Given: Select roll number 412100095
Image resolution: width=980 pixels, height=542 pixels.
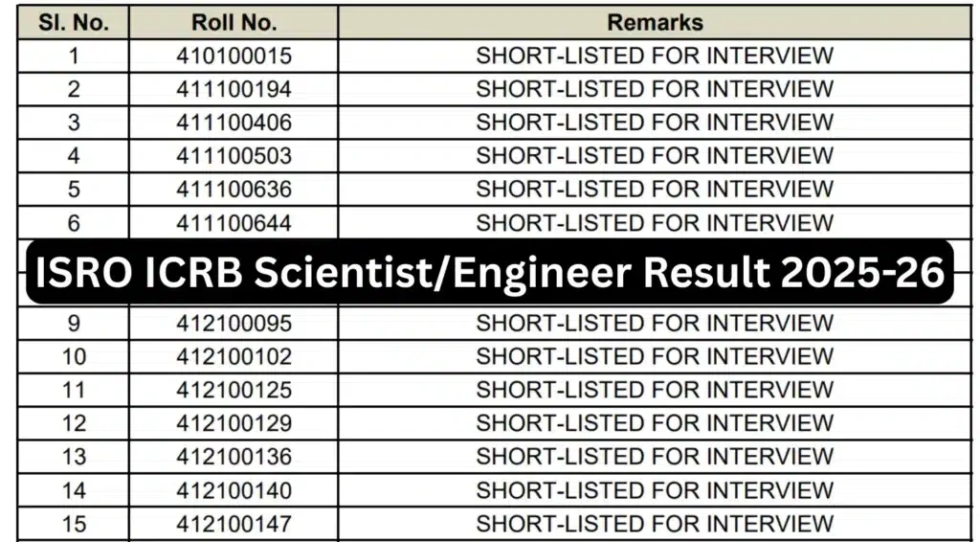Looking at the screenshot, I should pyautogui.click(x=234, y=323).
